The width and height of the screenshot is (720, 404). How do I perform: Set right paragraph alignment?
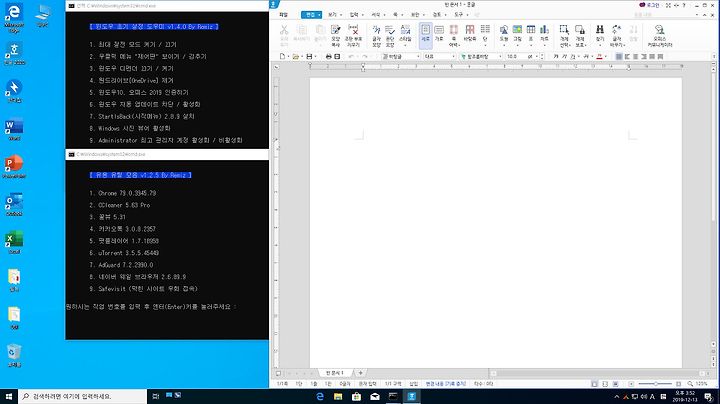pyautogui.click(x=644, y=56)
